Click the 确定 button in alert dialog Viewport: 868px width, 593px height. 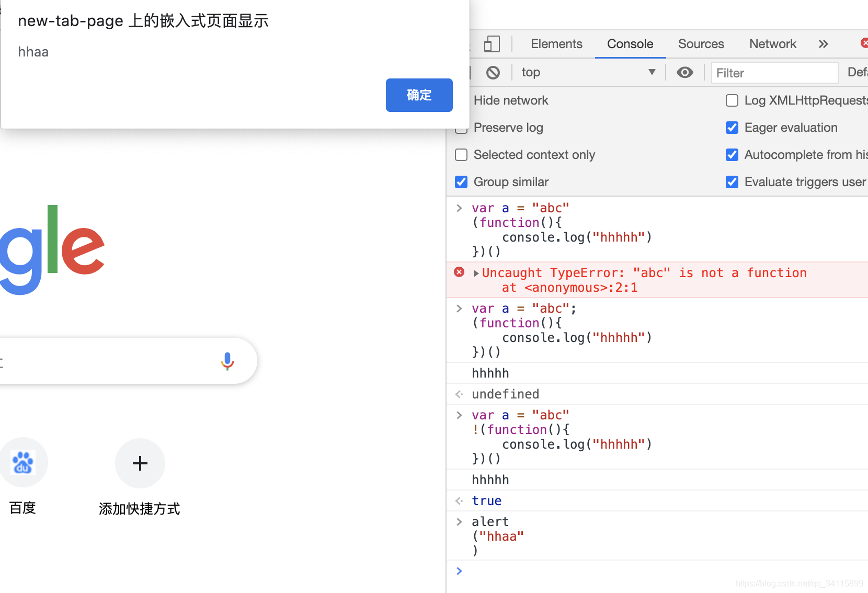coord(419,95)
